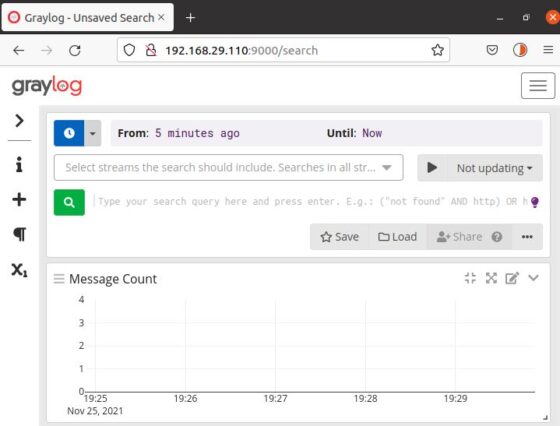Click the 19:27 time axis label

point(275,399)
